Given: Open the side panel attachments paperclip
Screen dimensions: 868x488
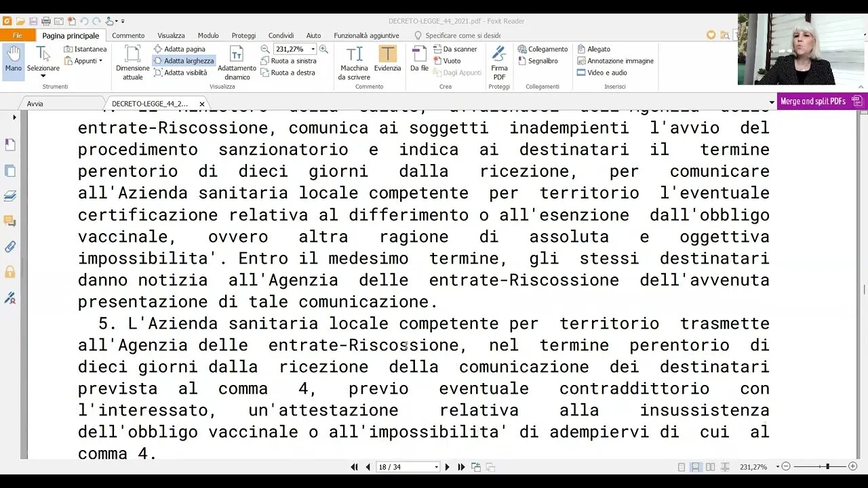Looking at the screenshot, I should pyautogui.click(x=10, y=247).
